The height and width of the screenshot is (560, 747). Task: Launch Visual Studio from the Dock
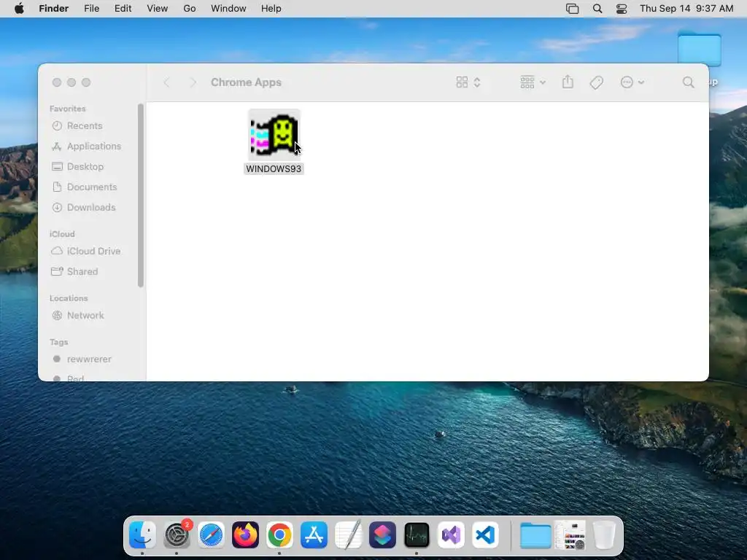point(451,534)
